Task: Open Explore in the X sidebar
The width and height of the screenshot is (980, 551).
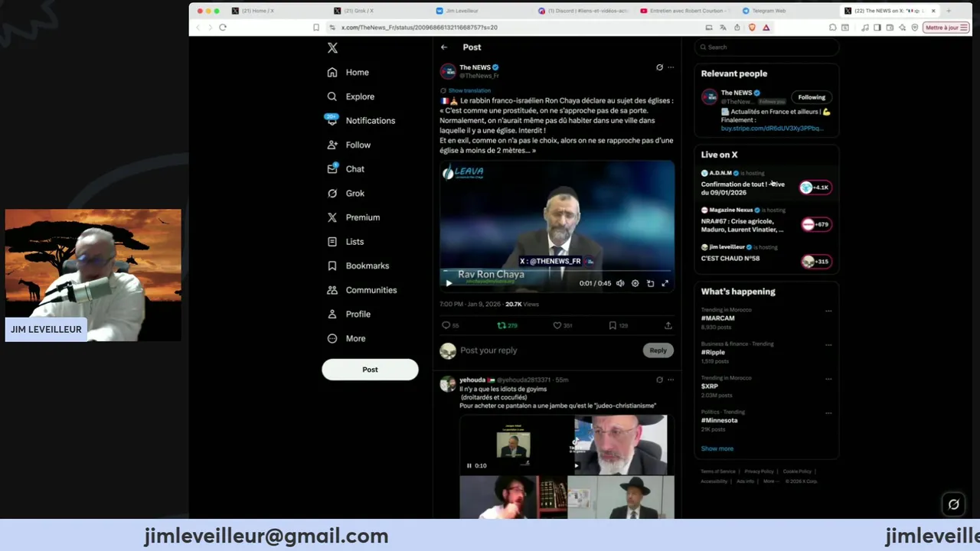Action: pos(351,96)
